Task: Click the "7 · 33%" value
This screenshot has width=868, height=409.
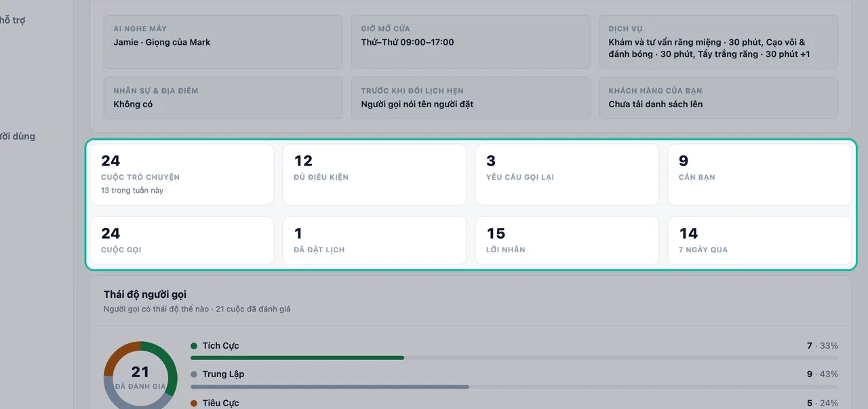Action: coord(823,346)
